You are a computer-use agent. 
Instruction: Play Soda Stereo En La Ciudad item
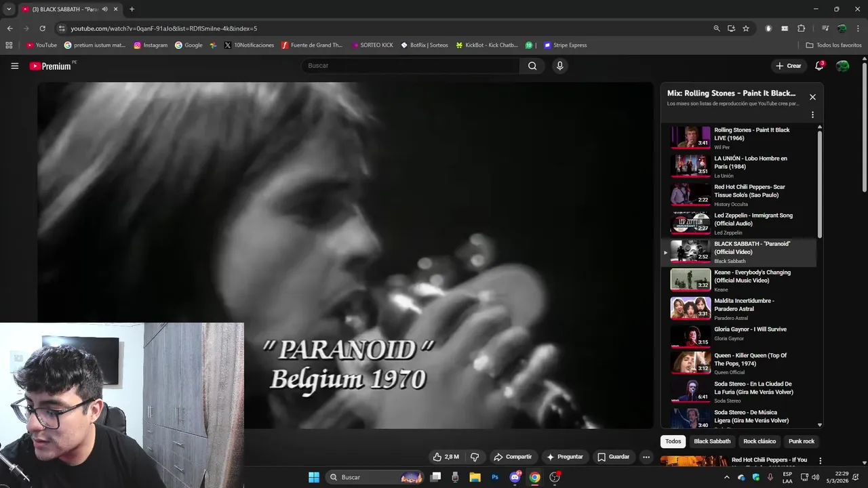pos(739,391)
